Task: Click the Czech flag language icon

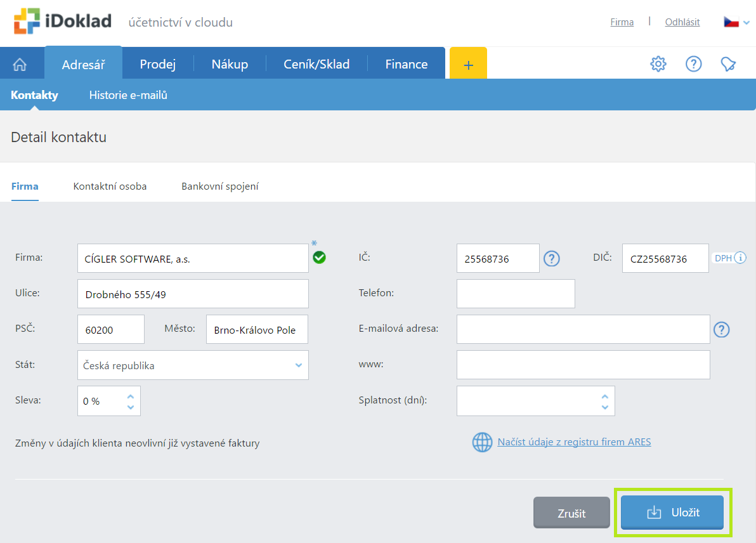Action: pos(731,22)
